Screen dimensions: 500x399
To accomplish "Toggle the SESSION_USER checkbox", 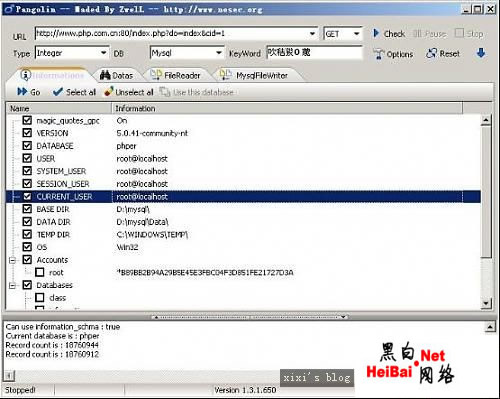I will pyautogui.click(x=27, y=184).
